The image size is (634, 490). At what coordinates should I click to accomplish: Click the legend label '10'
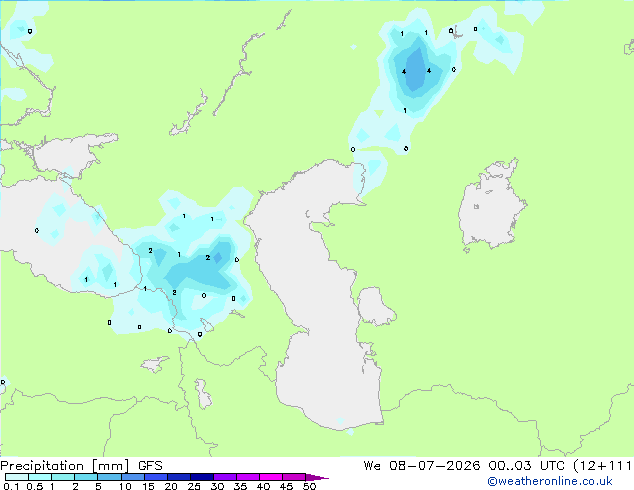(125, 486)
